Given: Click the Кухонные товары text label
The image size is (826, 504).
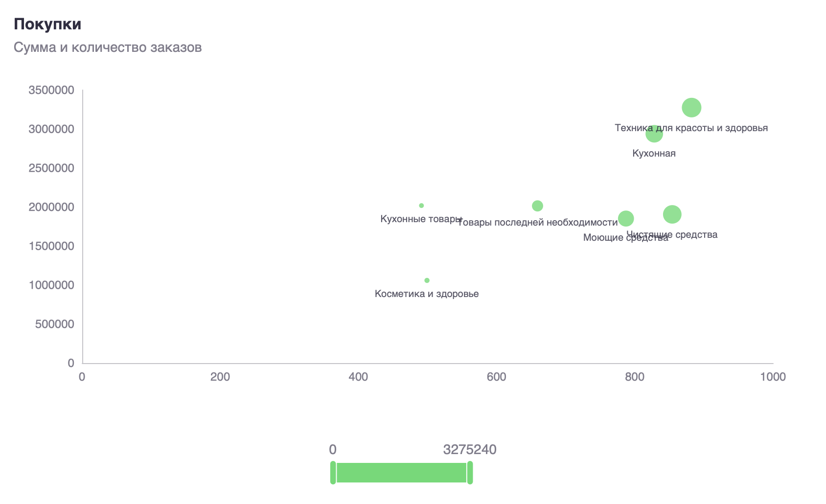Looking at the screenshot, I should [421, 219].
